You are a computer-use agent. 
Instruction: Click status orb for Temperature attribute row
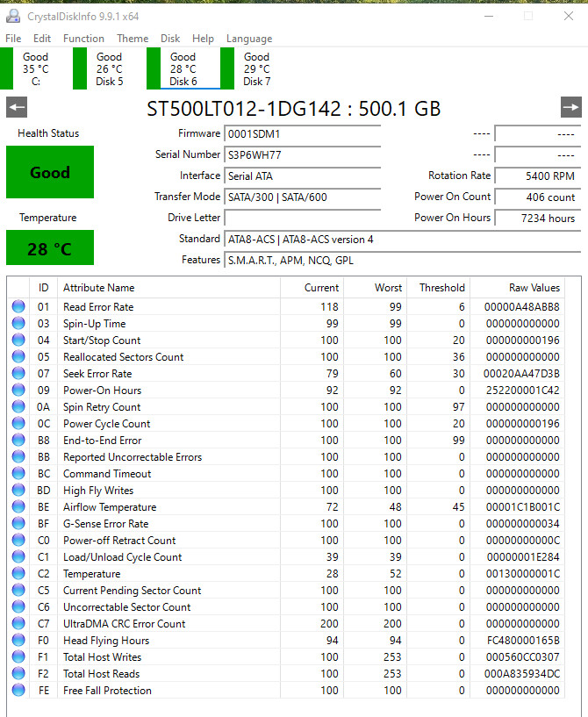click(x=18, y=573)
